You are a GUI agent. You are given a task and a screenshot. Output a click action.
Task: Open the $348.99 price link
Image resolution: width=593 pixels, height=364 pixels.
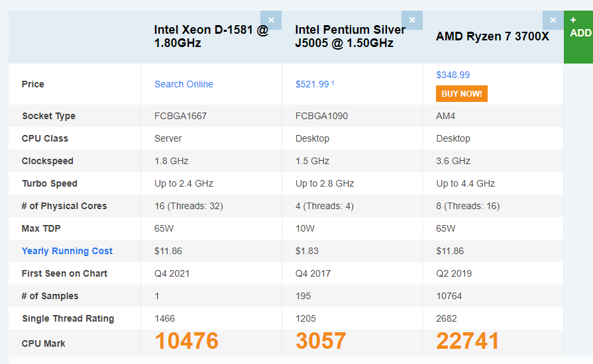click(453, 75)
